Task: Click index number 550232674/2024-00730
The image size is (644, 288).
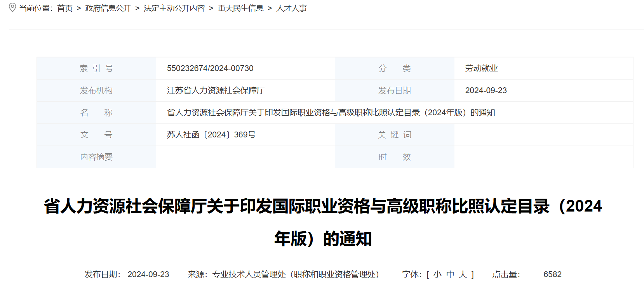Action: (x=210, y=68)
